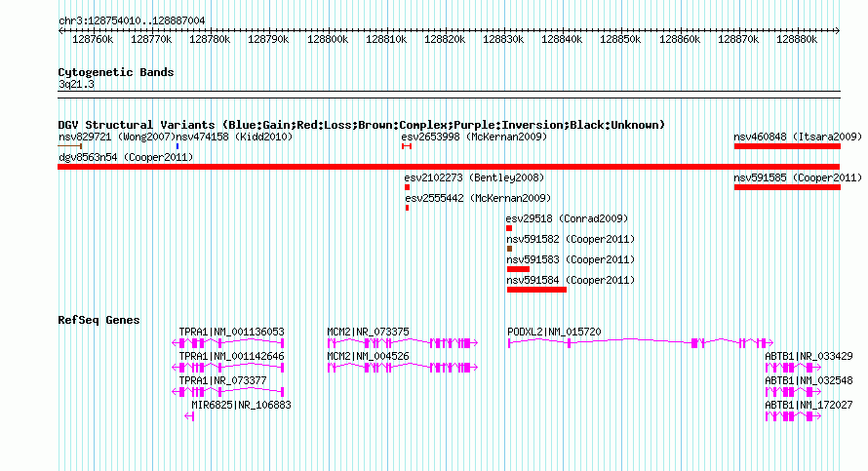Click the 128760k ruler tick label
The width and height of the screenshot is (868, 471).
click(93, 39)
